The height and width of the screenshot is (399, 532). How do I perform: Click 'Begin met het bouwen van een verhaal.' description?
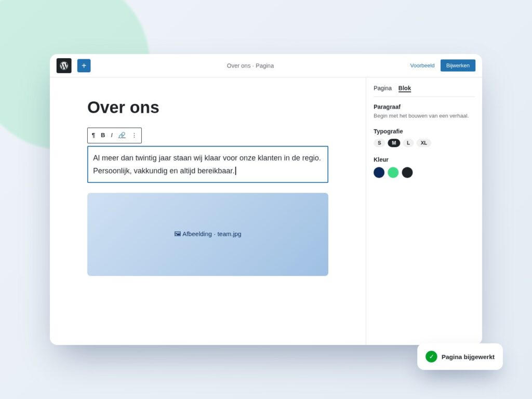pyautogui.click(x=421, y=116)
